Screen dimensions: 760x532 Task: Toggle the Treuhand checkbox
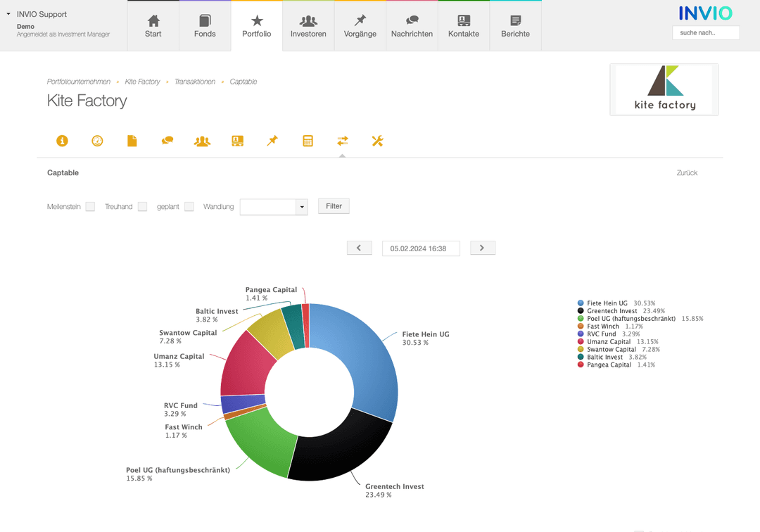tap(142, 207)
